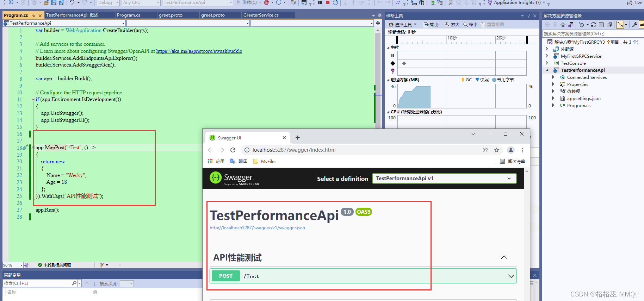Open the Any CPU platform dropdown
This screenshot has width=644, height=301.
point(141,2)
